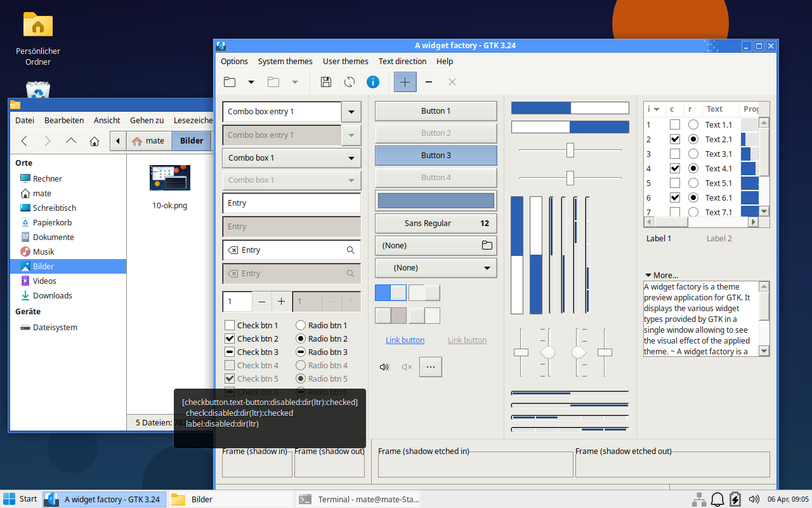Click volume icon in system tray
812x508 pixels.
click(x=754, y=499)
